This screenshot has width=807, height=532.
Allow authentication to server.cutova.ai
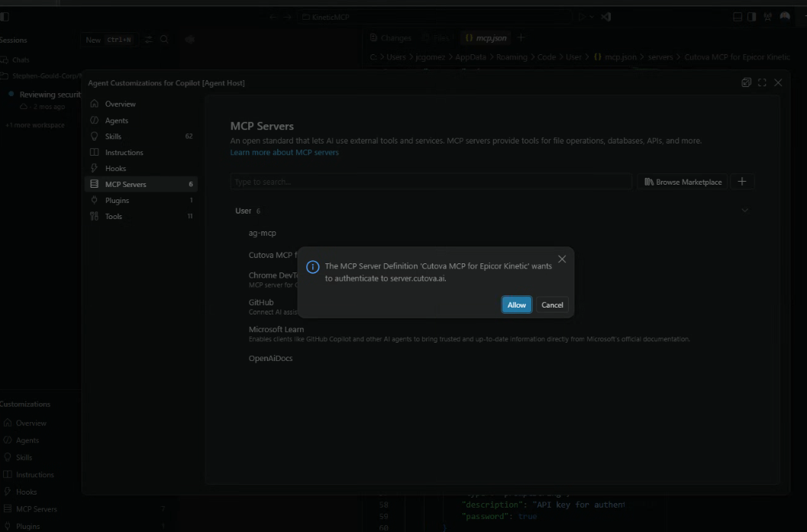point(516,305)
